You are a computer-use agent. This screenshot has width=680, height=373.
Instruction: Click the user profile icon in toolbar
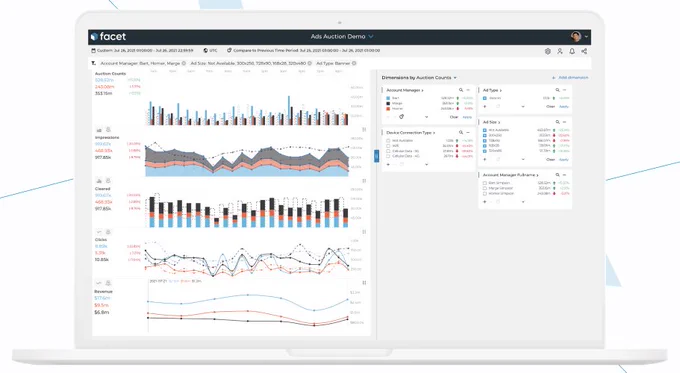560,51
